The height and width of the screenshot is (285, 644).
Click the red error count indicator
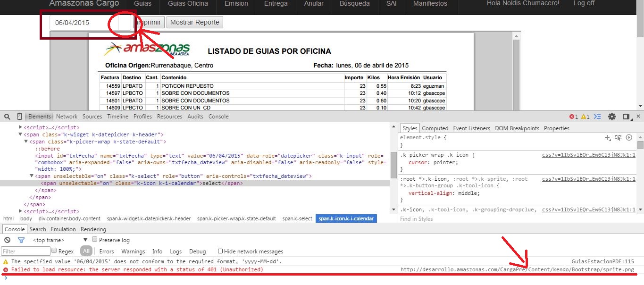[573, 117]
